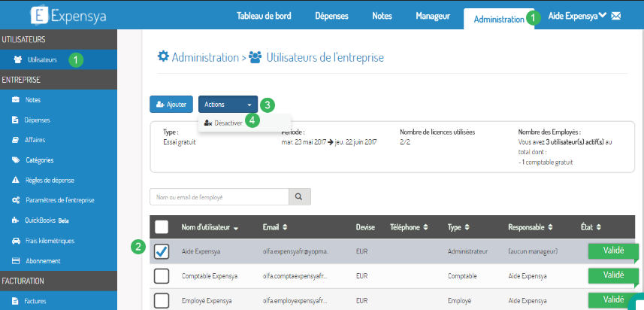644x310 pixels.
Task: Check the Employé Expensya row checkbox
Action: (x=162, y=300)
